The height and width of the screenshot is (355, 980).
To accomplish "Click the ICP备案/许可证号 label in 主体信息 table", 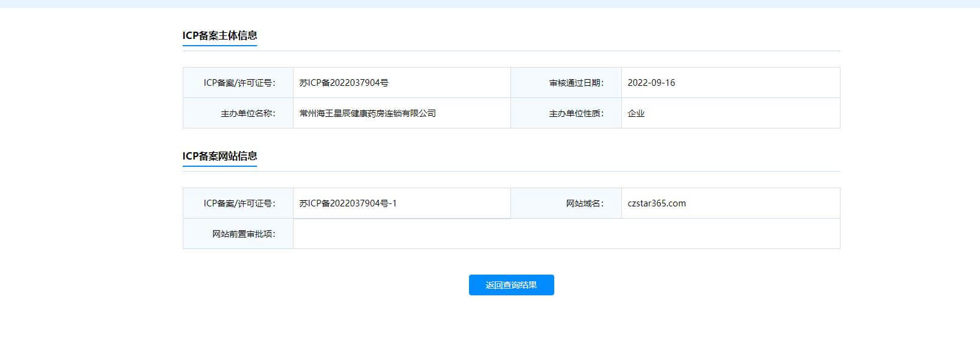I will pyautogui.click(x=239, y=83).
